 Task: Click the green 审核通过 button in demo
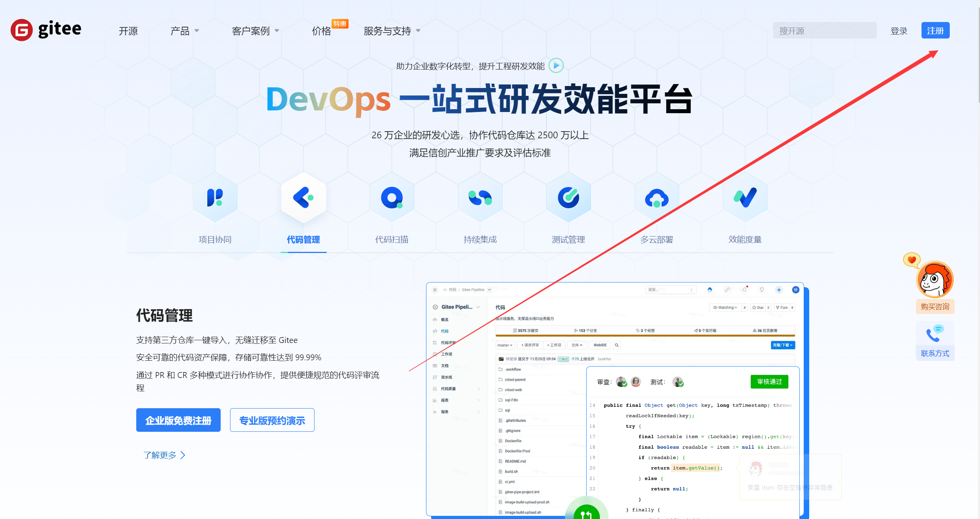coord(769,381)
